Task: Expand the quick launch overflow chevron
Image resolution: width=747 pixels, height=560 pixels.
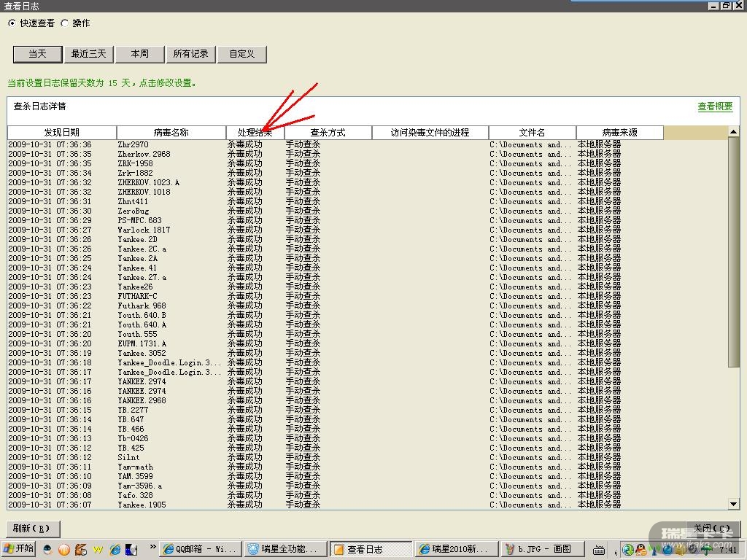Action: 152,547
